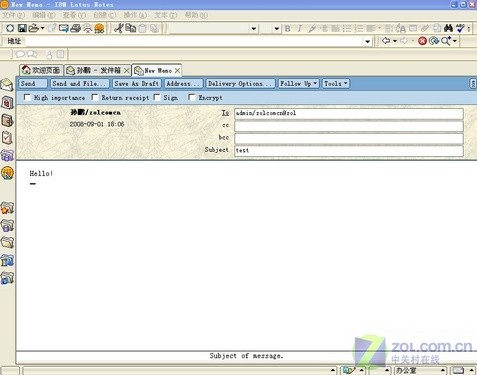
Task: Enable the High importance checkbox
Action: coord(27,97)
